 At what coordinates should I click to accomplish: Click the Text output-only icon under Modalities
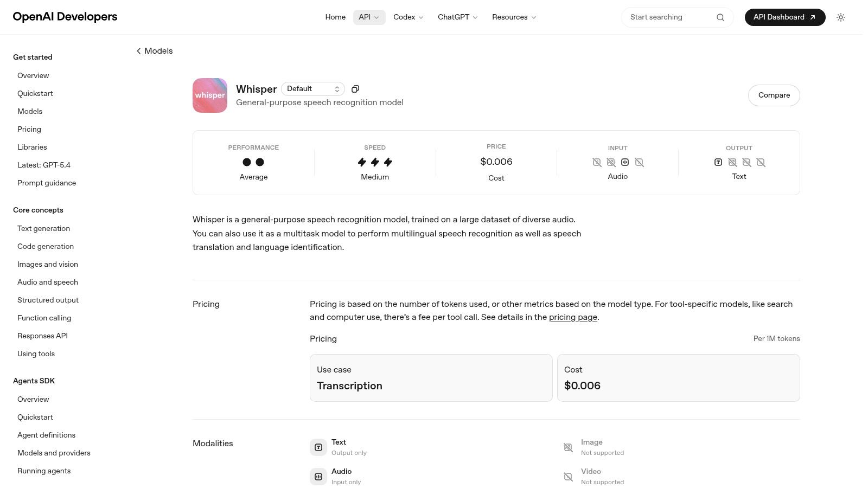click(318, 447)
